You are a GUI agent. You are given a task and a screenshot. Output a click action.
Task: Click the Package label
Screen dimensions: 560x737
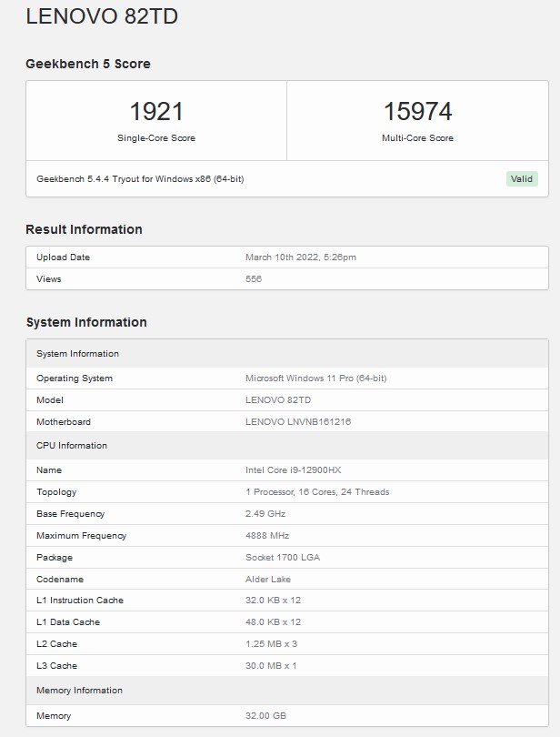(55, 558)
